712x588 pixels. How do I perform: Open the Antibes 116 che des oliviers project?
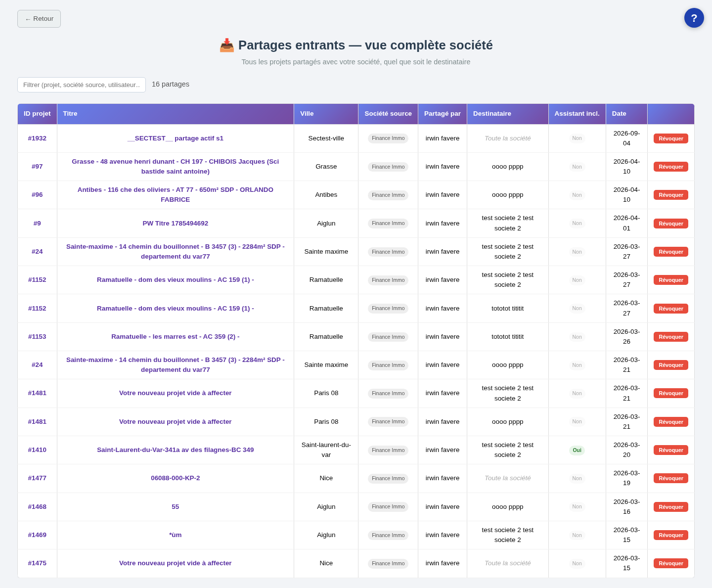point(176,195)
